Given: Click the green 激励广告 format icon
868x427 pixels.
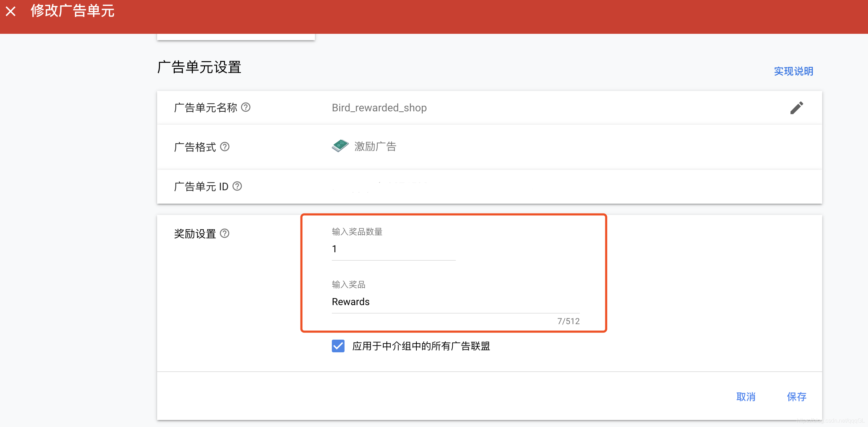Looking at the screenshot, I should (340, 146).
